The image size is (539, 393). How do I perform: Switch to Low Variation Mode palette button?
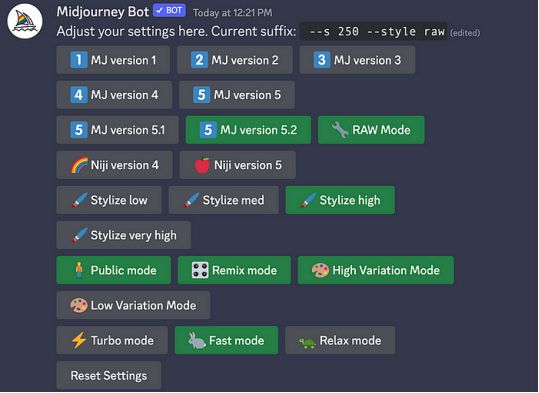[133, 305]
